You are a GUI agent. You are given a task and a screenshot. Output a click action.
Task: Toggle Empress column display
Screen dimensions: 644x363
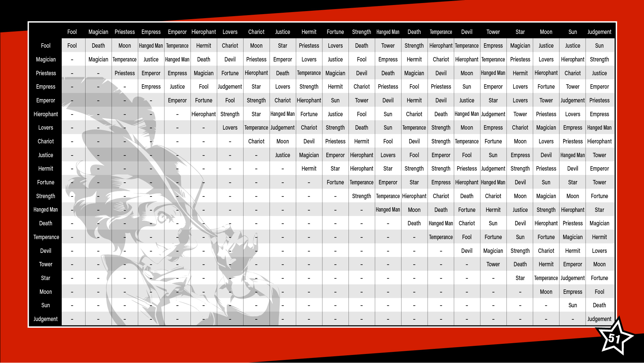click(x=151, y=32)
